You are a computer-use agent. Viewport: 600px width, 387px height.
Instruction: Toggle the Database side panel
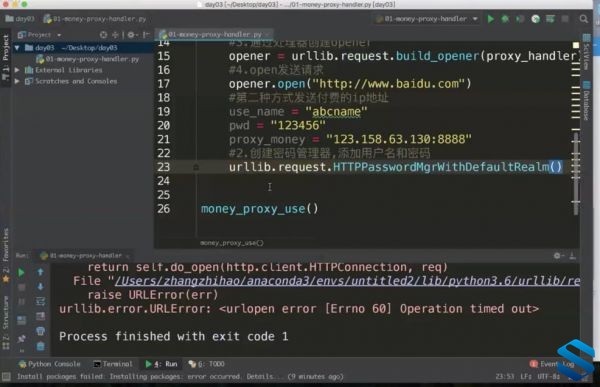point(587,100)
